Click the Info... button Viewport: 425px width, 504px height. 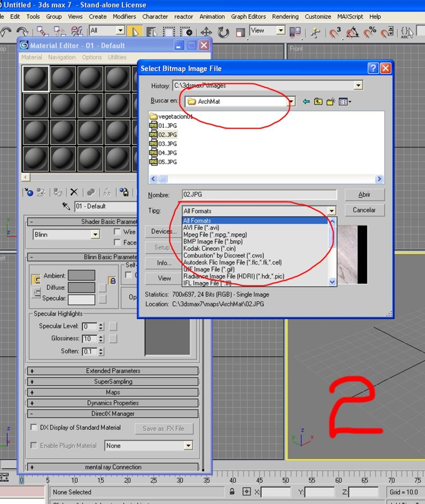(164, 263)
